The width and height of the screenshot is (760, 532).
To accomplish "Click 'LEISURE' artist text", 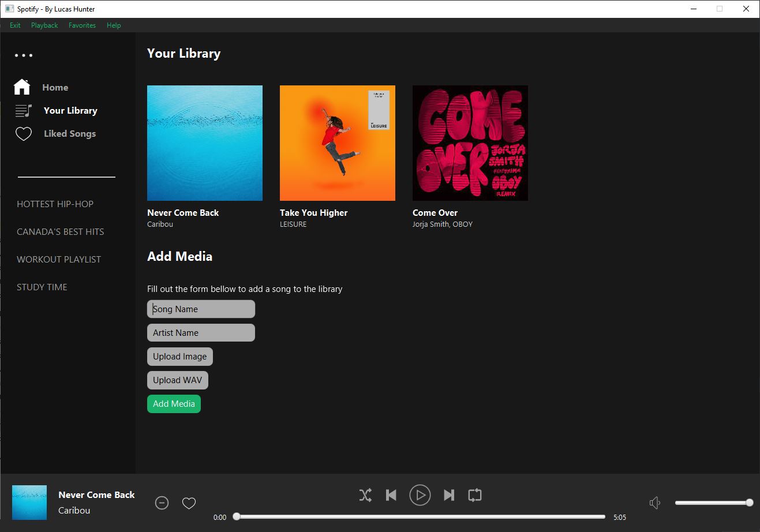I will [x=293, y=224].
